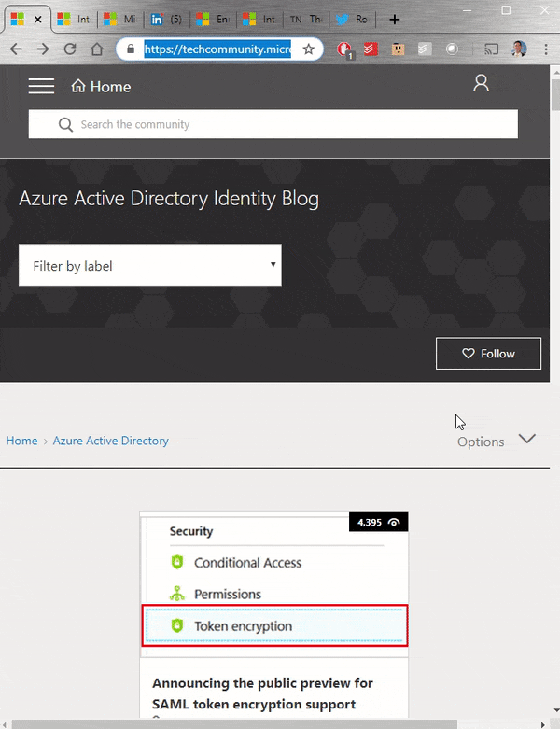Click the vertical scrollbar thumb
The width and height of the screenshot is (560, 729).
555,95
